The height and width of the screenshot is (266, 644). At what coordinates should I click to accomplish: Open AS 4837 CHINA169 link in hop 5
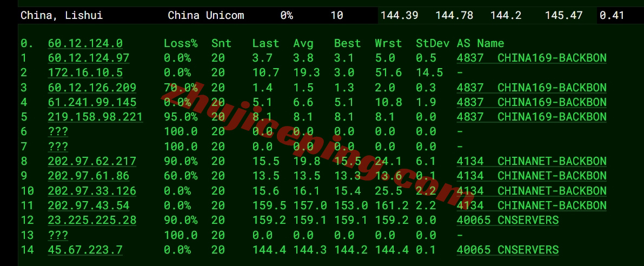point(532,117)
